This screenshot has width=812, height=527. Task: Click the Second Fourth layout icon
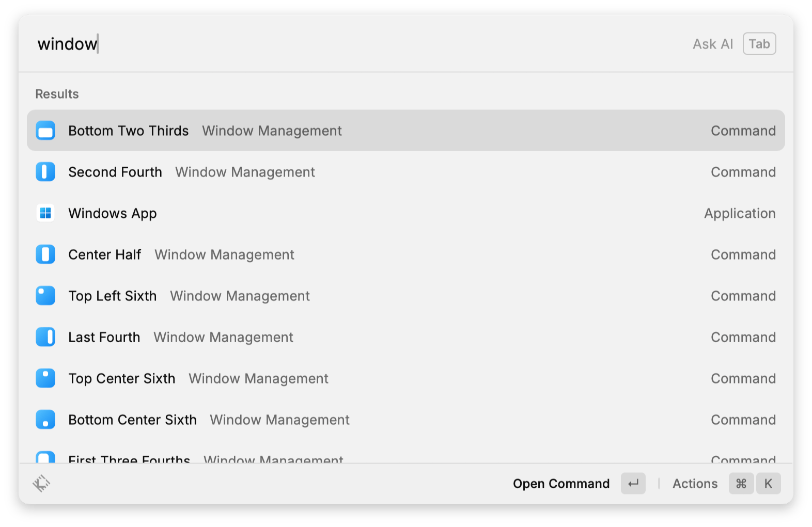(x=45, y=172)
